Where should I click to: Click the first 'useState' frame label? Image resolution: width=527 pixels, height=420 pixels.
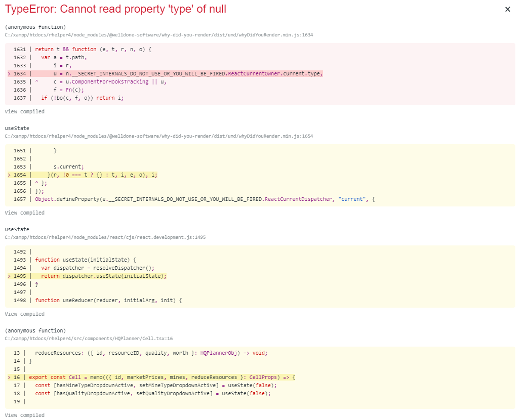point(17,128)
